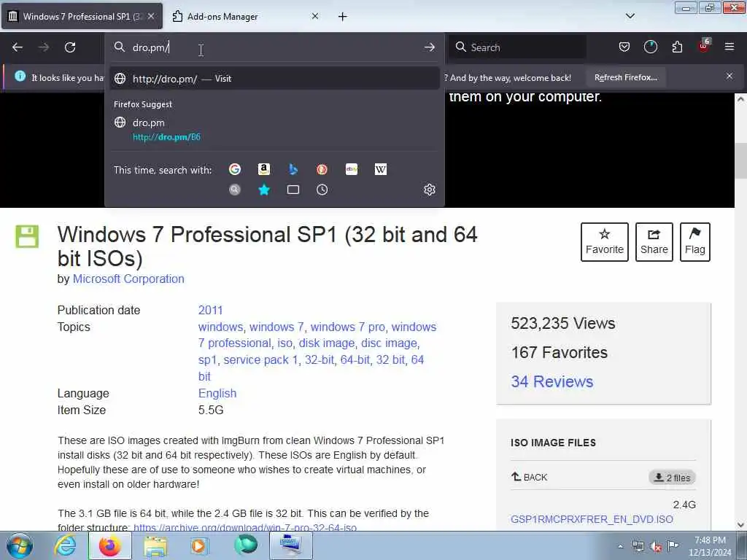Viewport: 747px width, 560px height.
Task: Search this time with Amazon
Action: coord(264,169)
